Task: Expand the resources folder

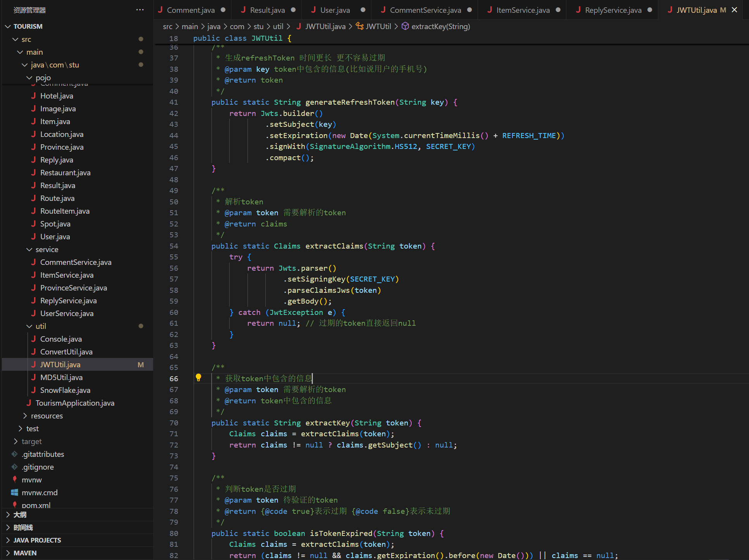Action: click(25, 416)
